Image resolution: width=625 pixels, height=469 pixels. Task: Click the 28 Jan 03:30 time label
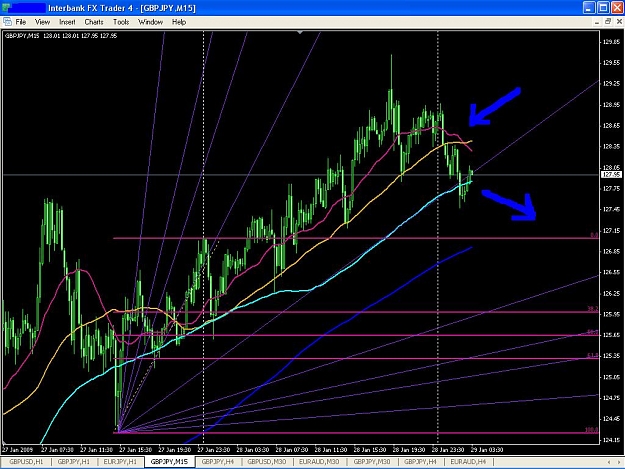click(x=253, y=449)
